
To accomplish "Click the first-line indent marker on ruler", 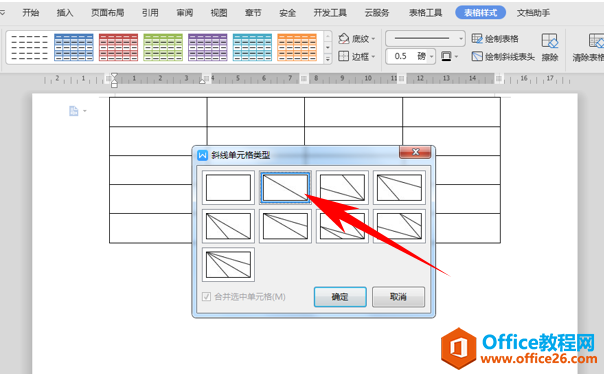I will click(x=114, y=76).
